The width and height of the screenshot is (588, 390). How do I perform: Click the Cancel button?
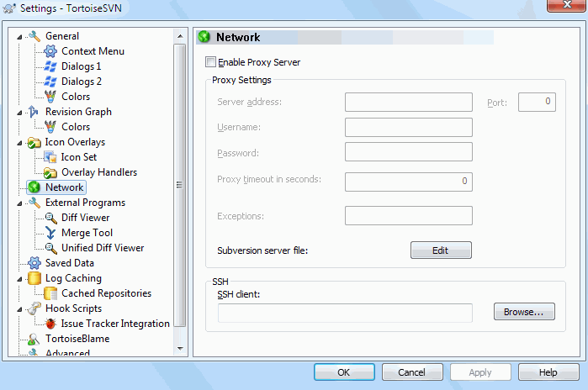click(x=412, y=372)
